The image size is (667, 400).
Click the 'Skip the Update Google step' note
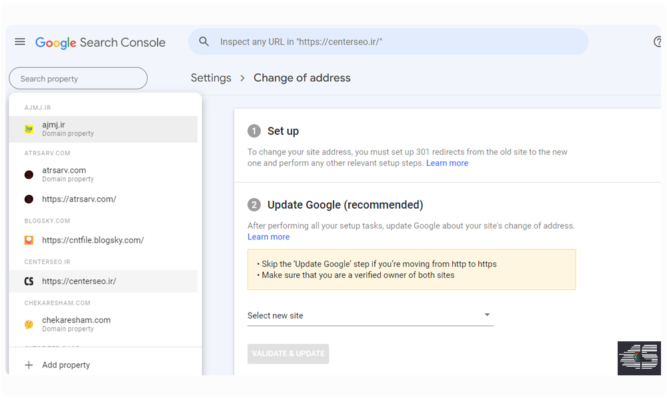click(x=379, y=264)
